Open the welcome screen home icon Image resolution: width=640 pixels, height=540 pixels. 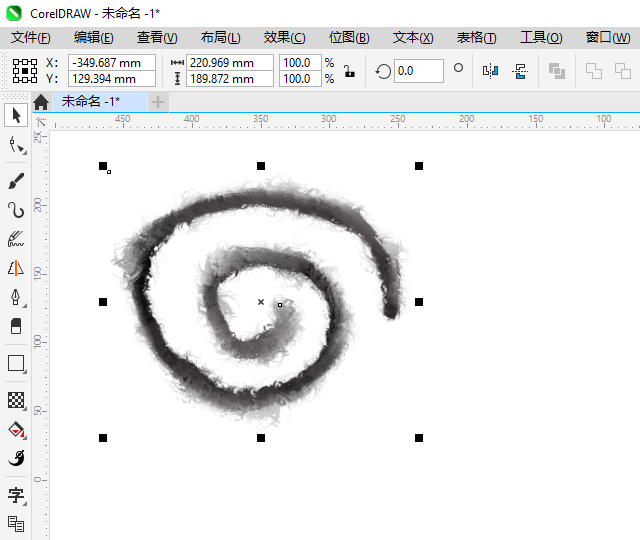(41, 102)
